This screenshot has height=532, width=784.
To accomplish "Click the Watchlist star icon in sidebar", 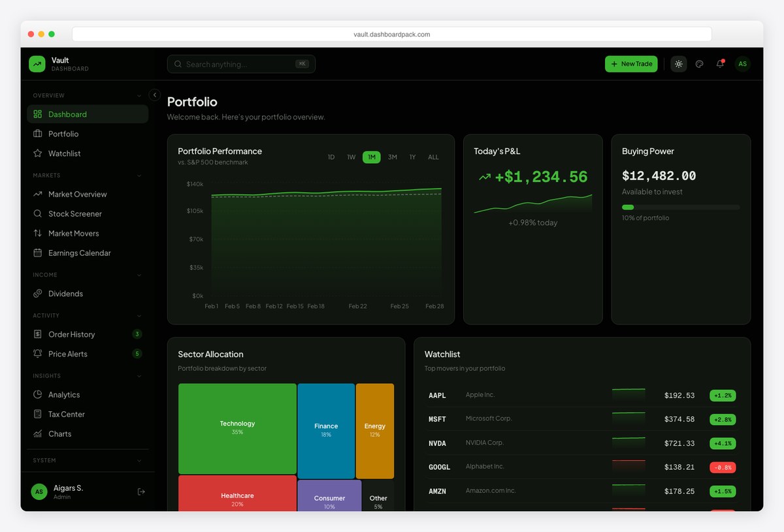I will point(37,153).
